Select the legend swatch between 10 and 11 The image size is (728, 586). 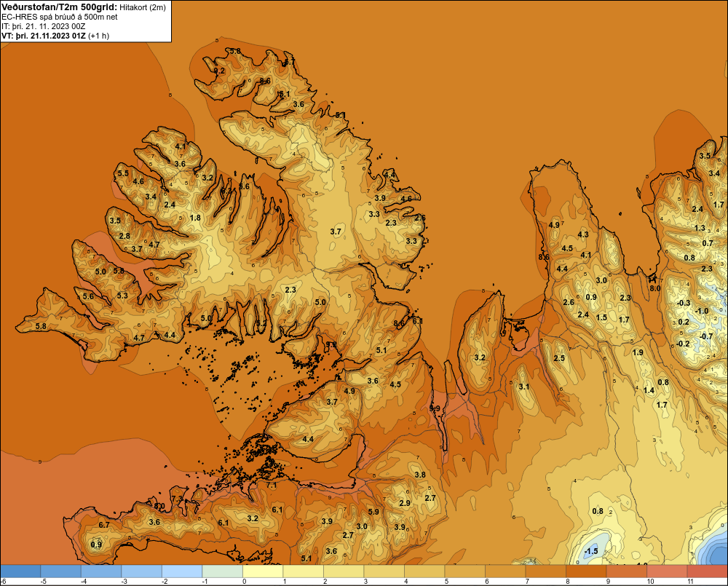pos(667,571)
